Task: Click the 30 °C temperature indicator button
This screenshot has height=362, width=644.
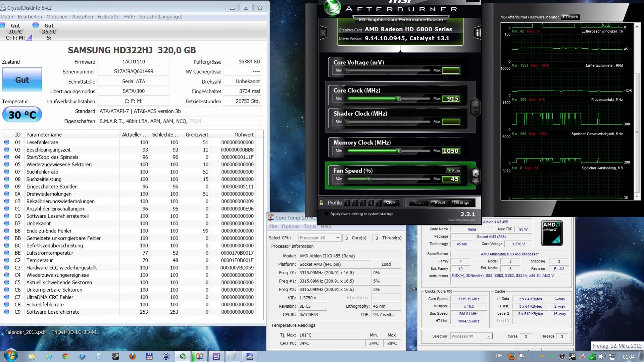Action: click(22, 115)
